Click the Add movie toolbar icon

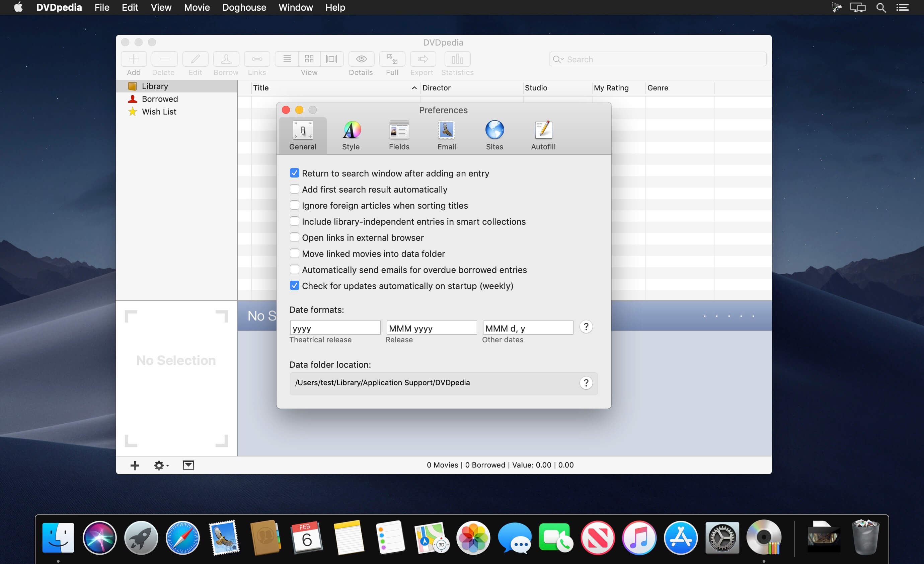click(x=134, y=59)
